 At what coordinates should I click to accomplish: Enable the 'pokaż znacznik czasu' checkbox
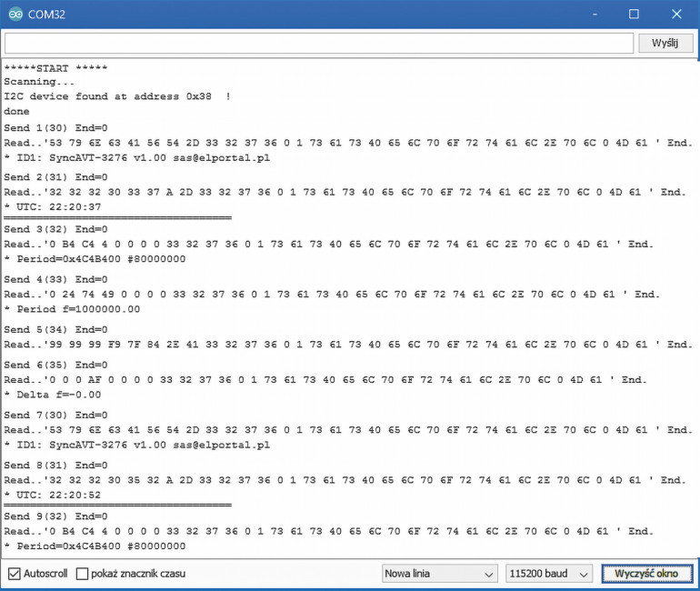tap(83, 574)
